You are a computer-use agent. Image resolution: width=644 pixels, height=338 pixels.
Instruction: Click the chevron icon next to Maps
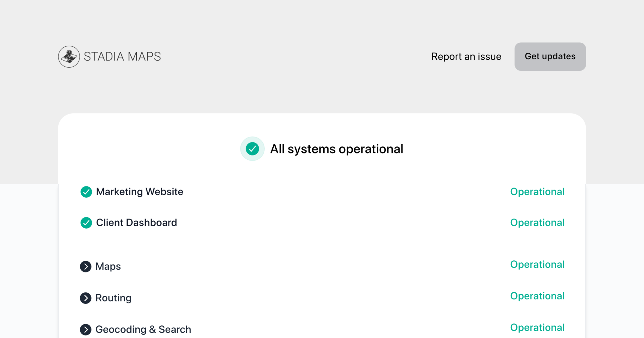(x=86, y=267)
